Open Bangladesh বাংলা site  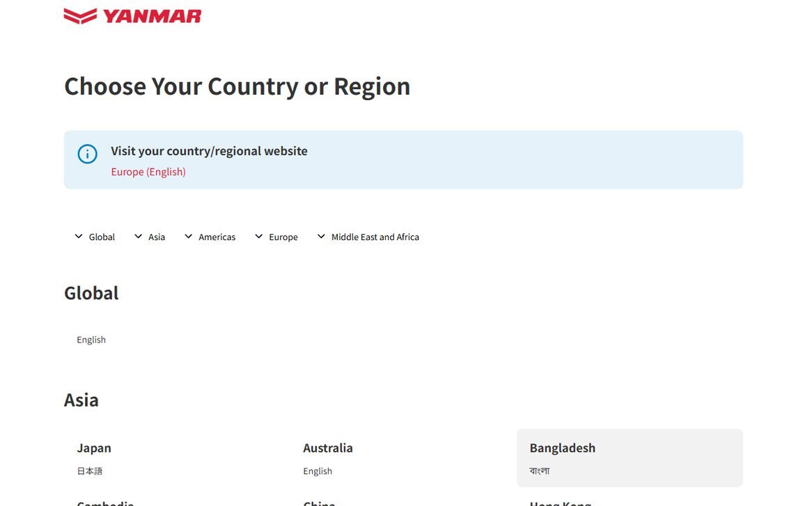pyautogui.click(x=540, y=471)
